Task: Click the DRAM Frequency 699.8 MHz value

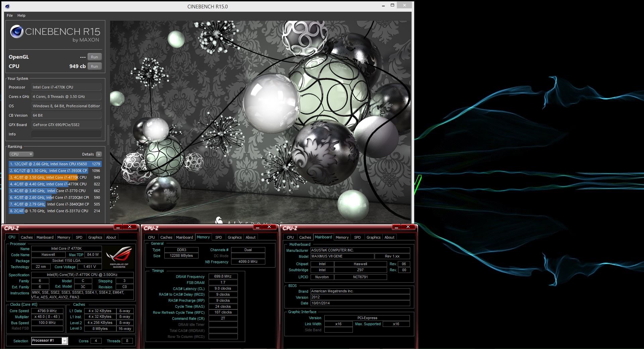Action: point(223,277)
